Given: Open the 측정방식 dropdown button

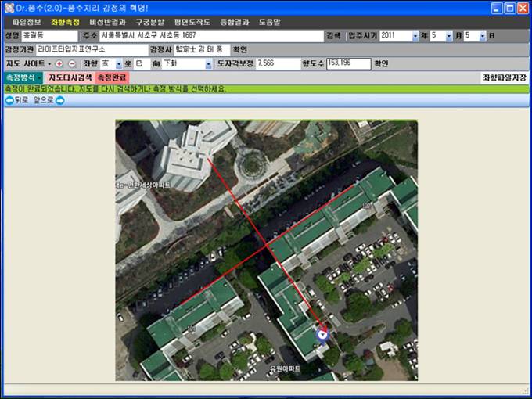Looking at the screenshot, I should coord(23,77).
